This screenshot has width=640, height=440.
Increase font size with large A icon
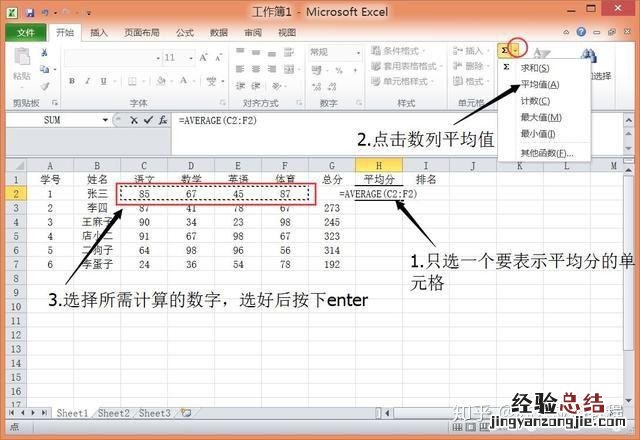(x=203, y=58)
